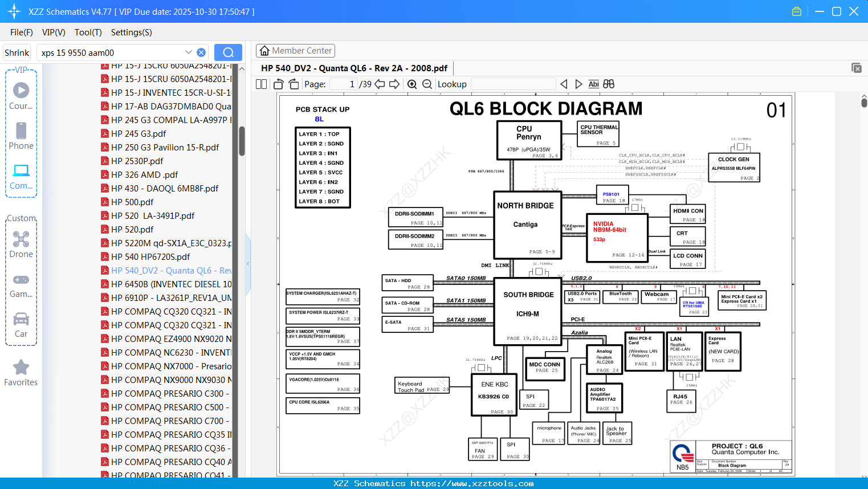This screenshot has height=489, width=868.
Task: Zoom out of the schematic
Action: point(427,84)
